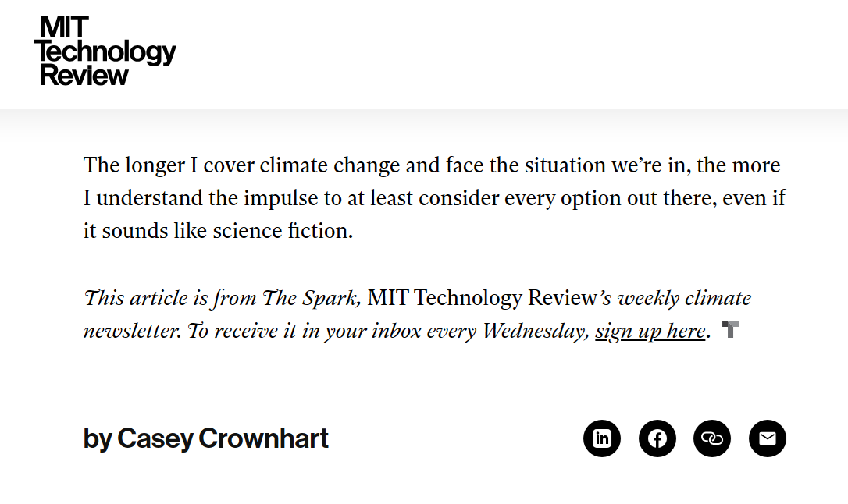848x504 pixels.
Task: Copy the article link with chain icon
Action: tap(712, 438)
